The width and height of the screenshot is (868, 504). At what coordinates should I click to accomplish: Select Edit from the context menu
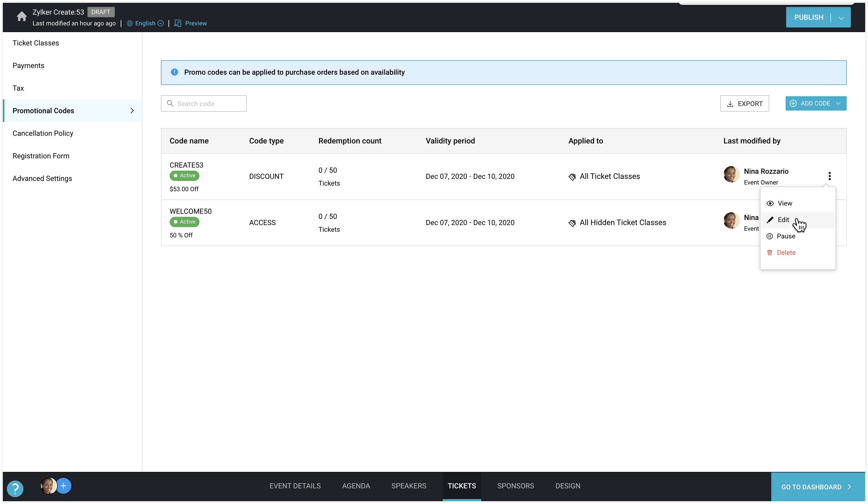(783, 220)
